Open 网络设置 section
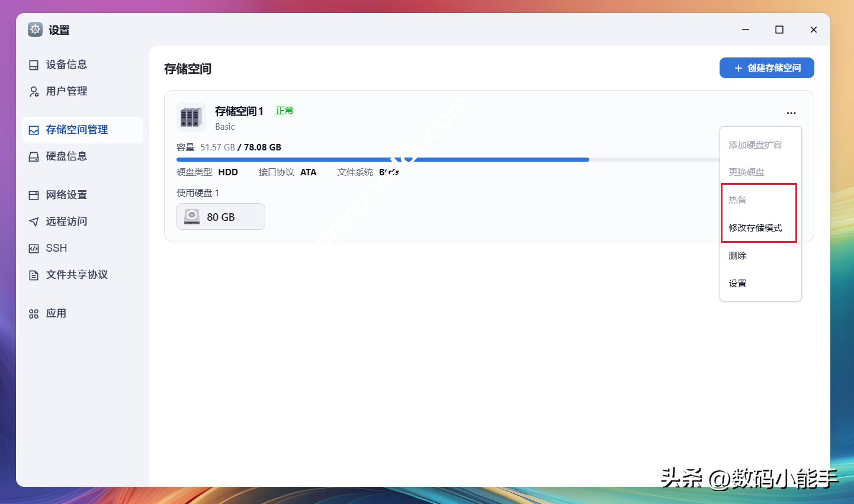854x504 pixels. coord(82,195)
